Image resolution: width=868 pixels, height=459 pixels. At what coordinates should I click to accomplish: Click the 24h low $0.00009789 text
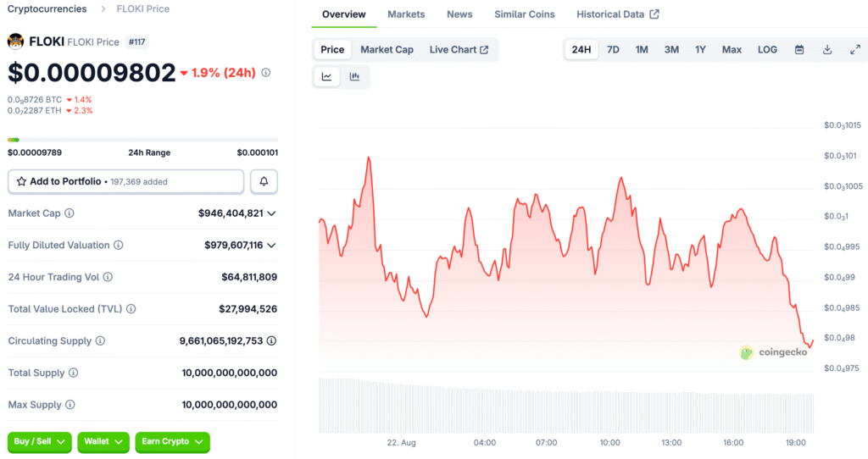pos(35,152)
